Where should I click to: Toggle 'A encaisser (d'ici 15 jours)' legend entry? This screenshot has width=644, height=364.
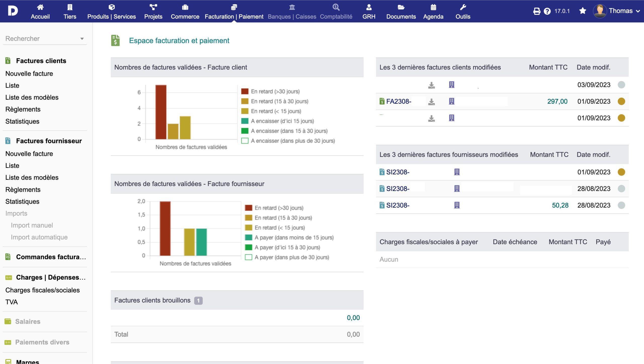[x=282, y=121]
